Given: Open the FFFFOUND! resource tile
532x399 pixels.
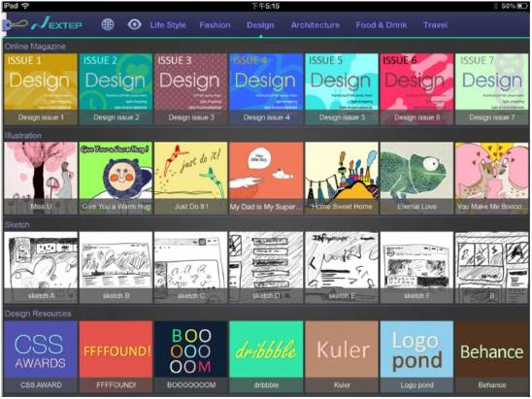Looking at the screenshot, I should 116,356.
